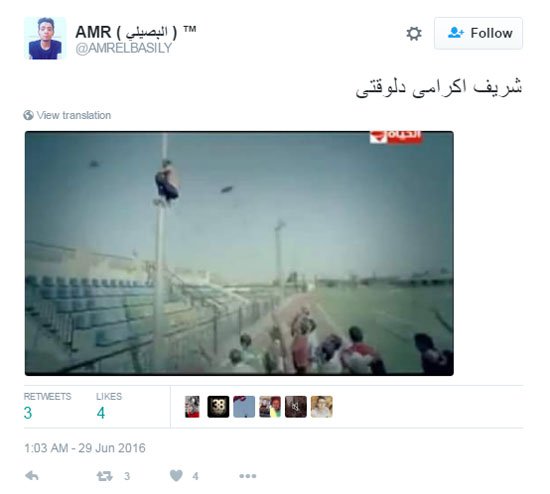Open the light blue avatar thumbnail

pos(244,407)
